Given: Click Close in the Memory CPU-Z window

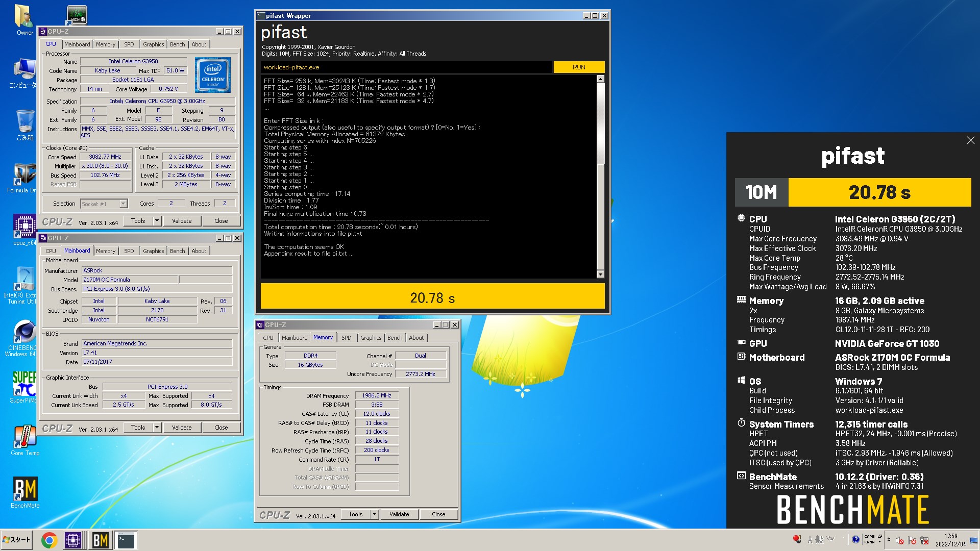Looking at the screenshot, I should pos(438,514).
